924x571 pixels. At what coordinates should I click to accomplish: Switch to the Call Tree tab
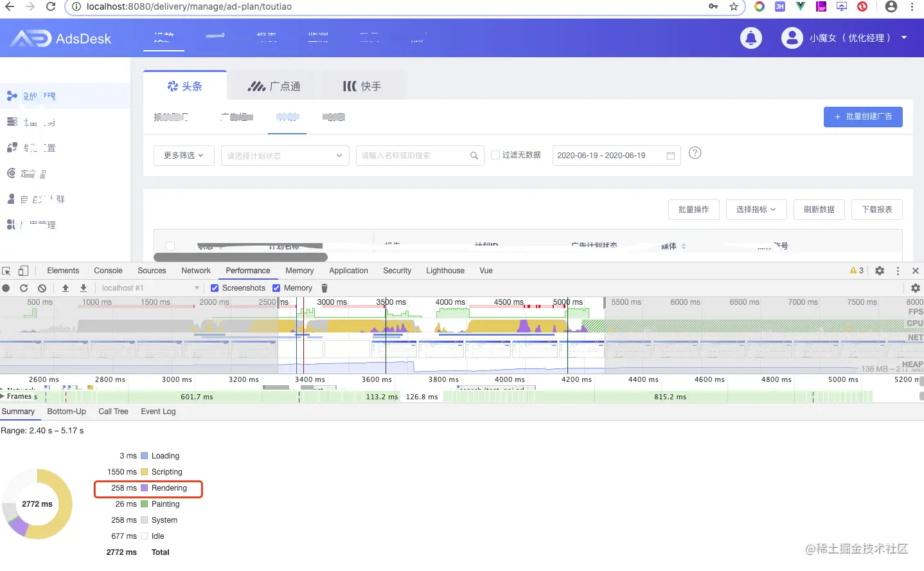coord(113,412)
